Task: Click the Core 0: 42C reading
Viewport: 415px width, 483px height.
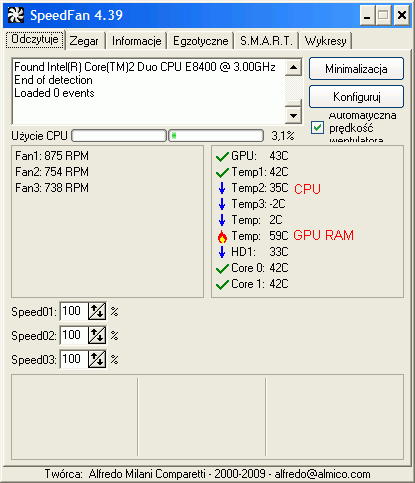Action: [260, 268]
